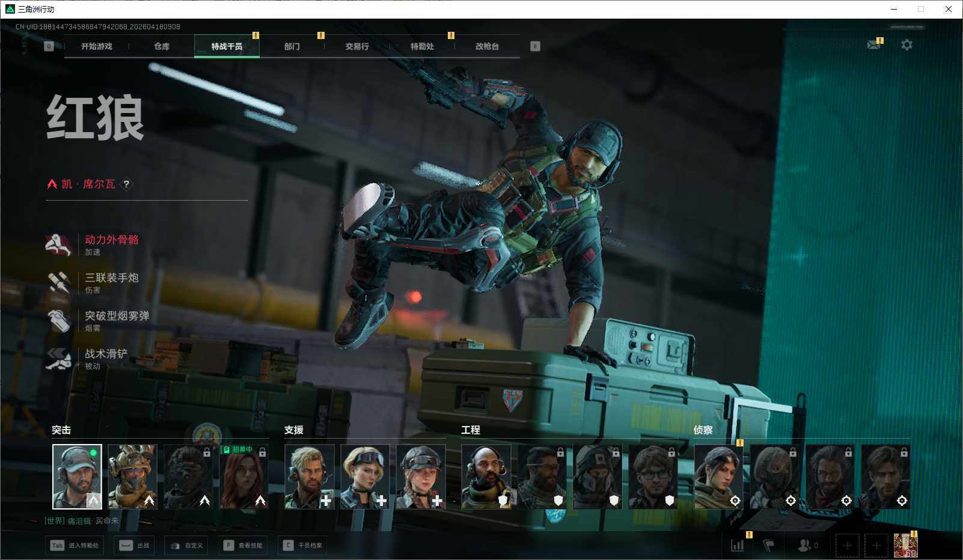Click the flag icon in bottom bar
Image resolution: width=963 pixels, height=560 pixels.
[768, 546]
